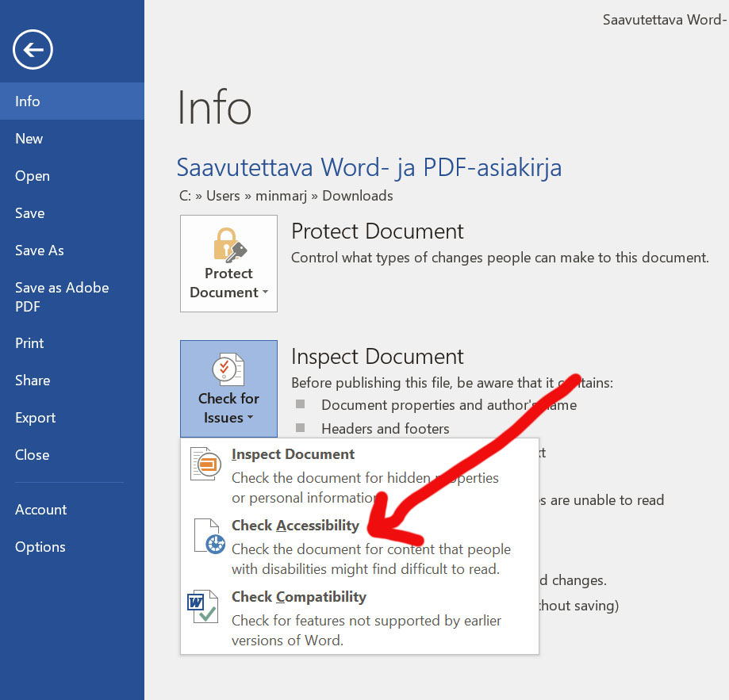Click minmarj in the file path
Image resolution: width=729 pixels, height=700 pixels.
pyautogui.click(x=281, y=196)
